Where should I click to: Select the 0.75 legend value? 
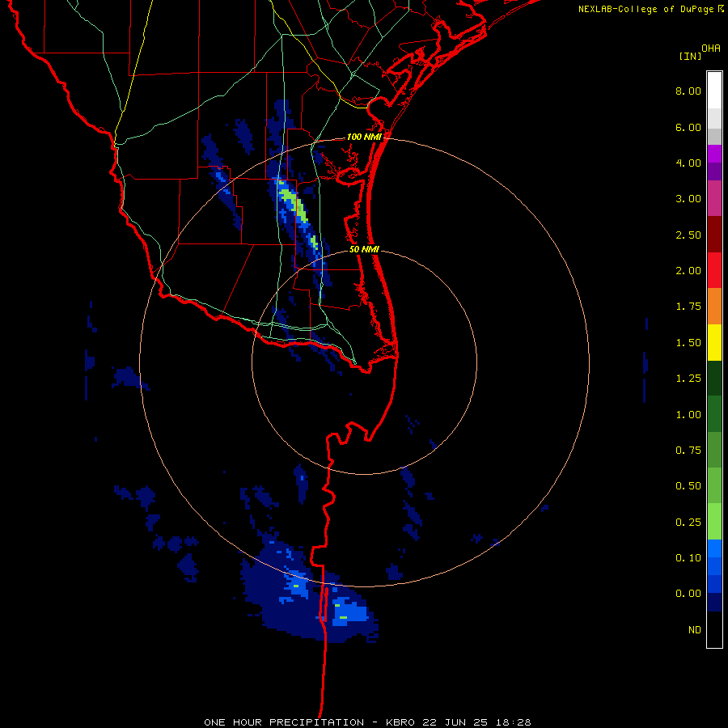[688, 451]
